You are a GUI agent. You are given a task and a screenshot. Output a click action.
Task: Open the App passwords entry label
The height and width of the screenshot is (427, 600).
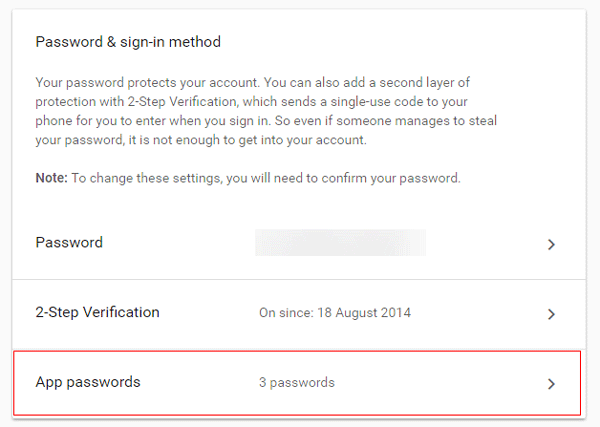coord(88,382)
